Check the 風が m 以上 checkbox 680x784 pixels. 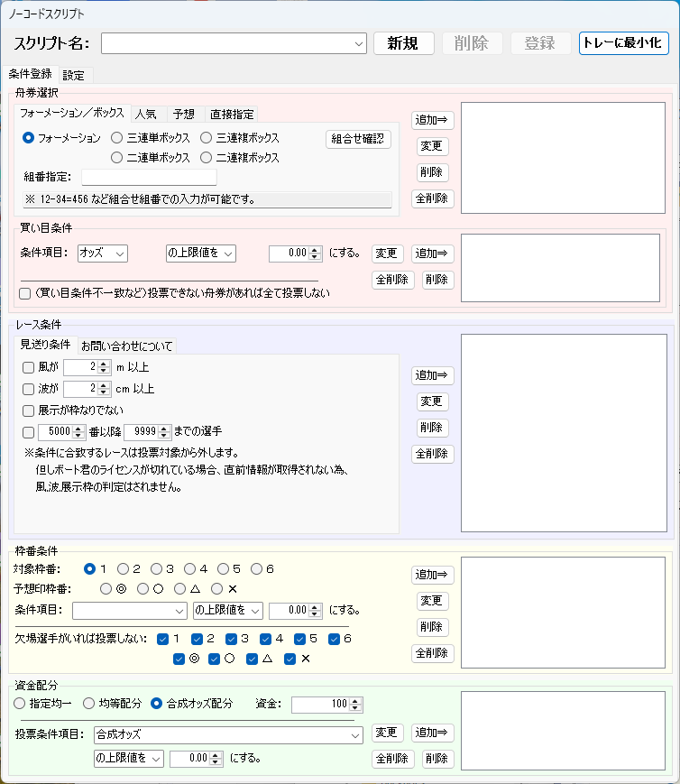29,367
